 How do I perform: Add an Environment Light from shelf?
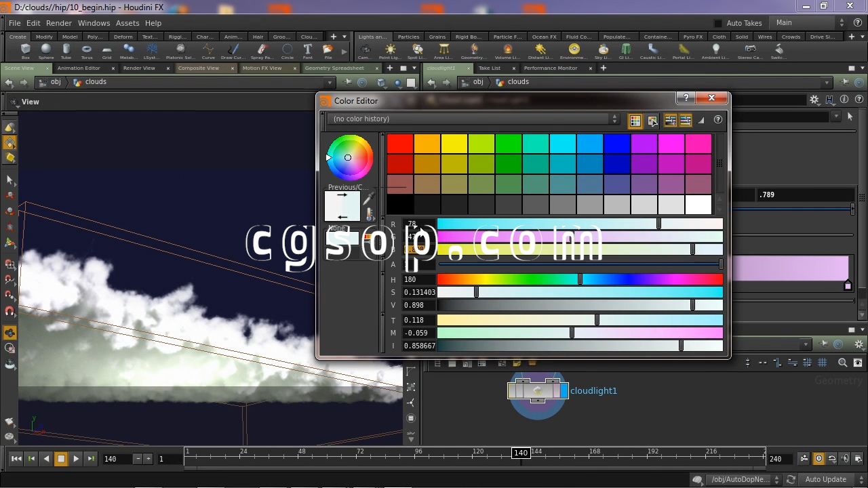[x=574, y=52]
